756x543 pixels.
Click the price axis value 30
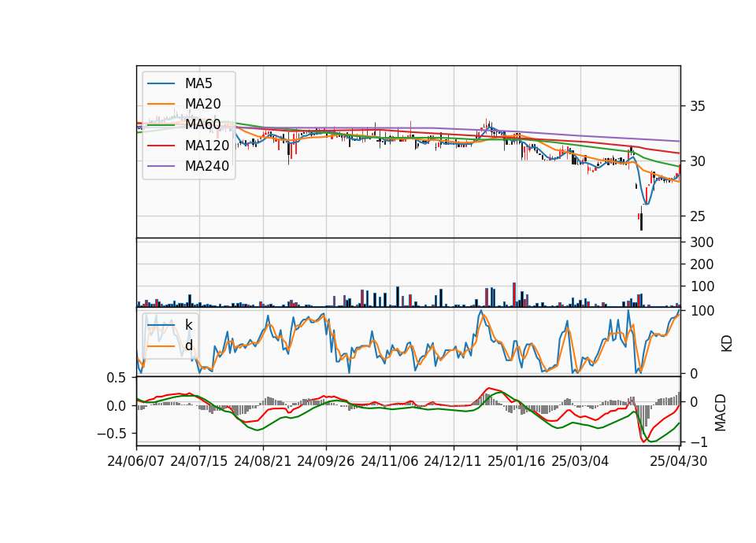pyautogui.click(x=697, y=161)
